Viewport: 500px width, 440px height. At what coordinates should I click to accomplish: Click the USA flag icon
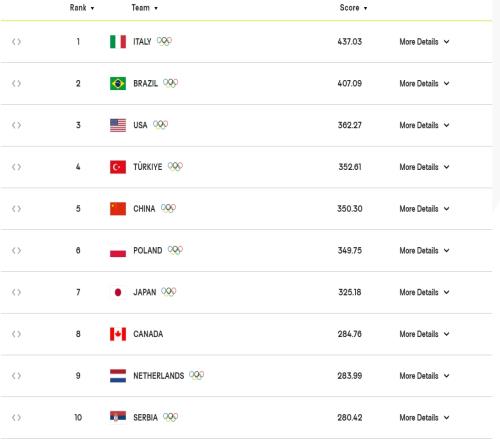118,125
